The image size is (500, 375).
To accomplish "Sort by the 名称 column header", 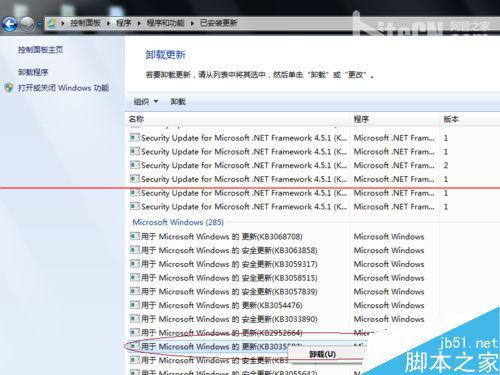I will click(136, 119).
